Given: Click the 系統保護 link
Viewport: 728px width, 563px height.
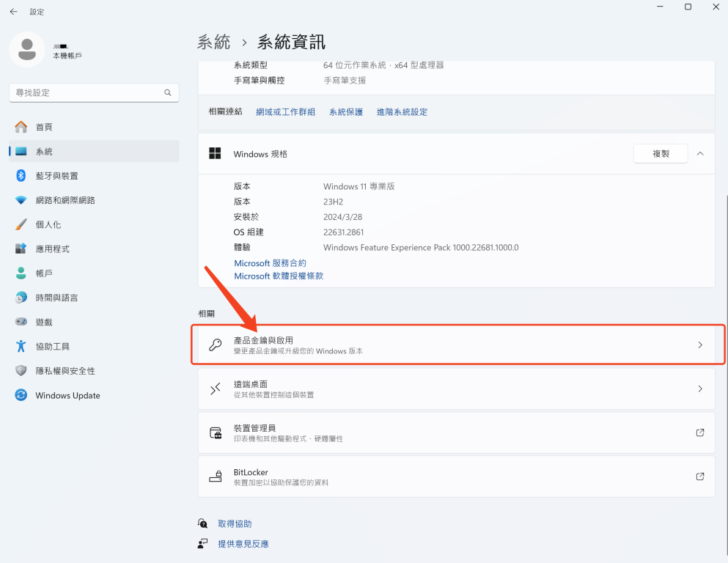Looking at the screenshot, I should point(346,112).
